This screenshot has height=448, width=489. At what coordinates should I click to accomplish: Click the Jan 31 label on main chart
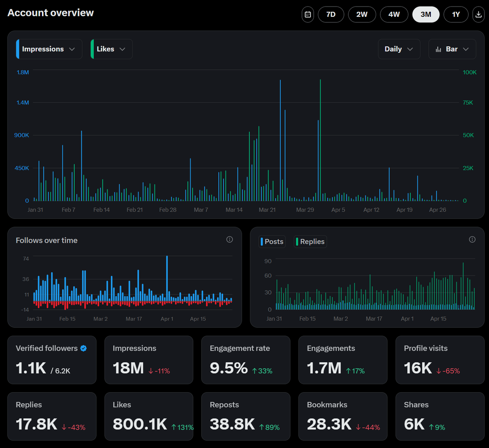[35, 210]
